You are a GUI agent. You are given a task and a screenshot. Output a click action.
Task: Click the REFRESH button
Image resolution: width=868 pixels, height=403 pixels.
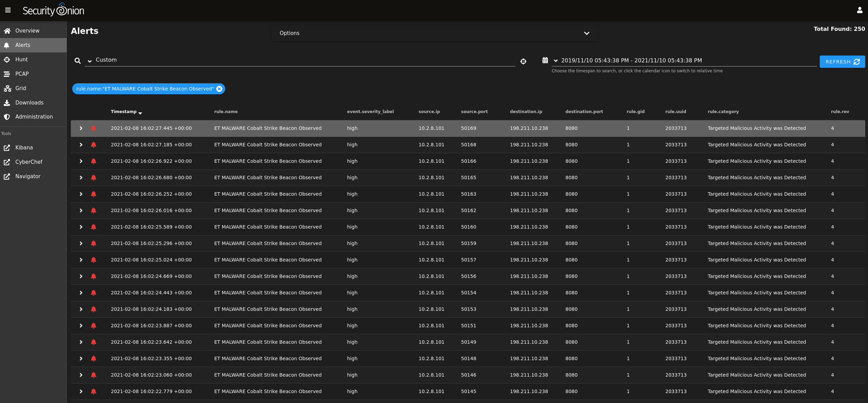point(842,62)
